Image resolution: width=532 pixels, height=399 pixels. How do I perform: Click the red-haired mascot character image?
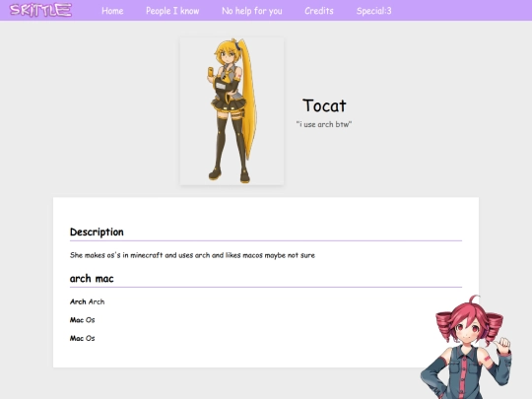[466, 347]
